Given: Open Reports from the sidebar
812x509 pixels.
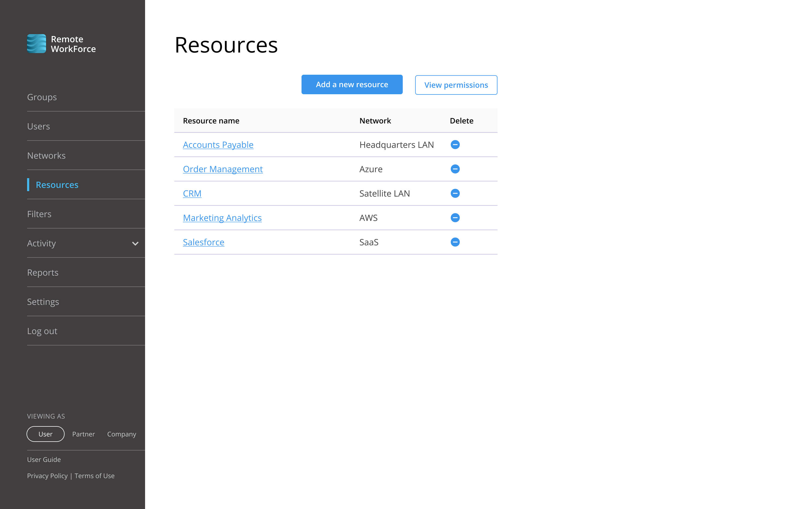Looking at the screenshot, I should tap(43, 272).
